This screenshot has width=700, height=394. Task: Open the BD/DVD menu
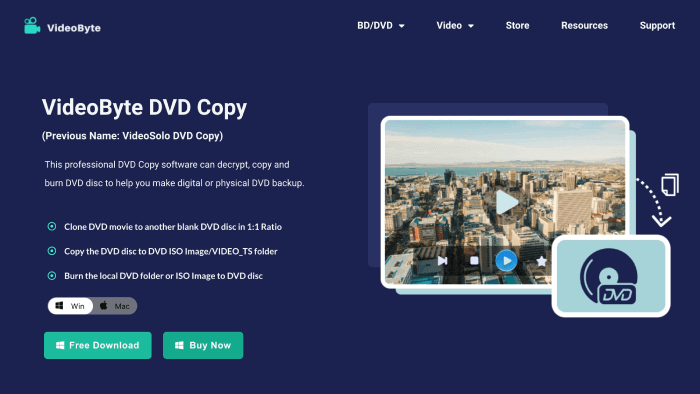[375, 25]
